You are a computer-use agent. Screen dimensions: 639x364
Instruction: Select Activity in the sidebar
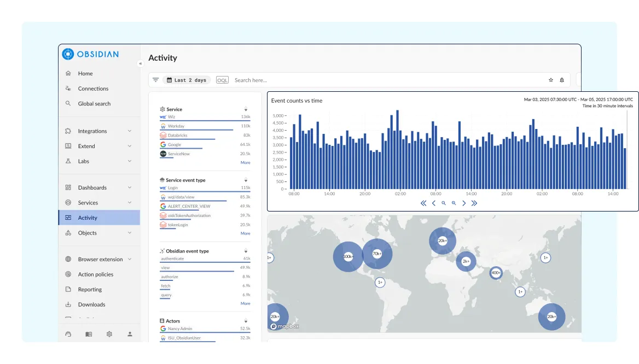click(99, 218)
